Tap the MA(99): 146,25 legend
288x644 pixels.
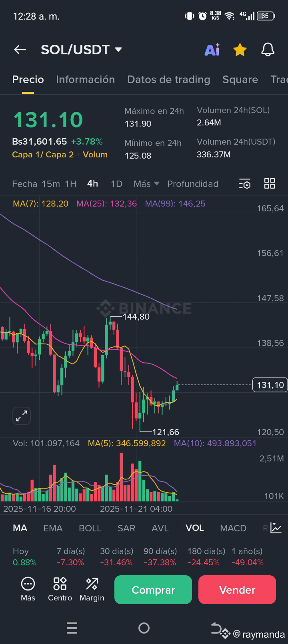coord(175,204)
